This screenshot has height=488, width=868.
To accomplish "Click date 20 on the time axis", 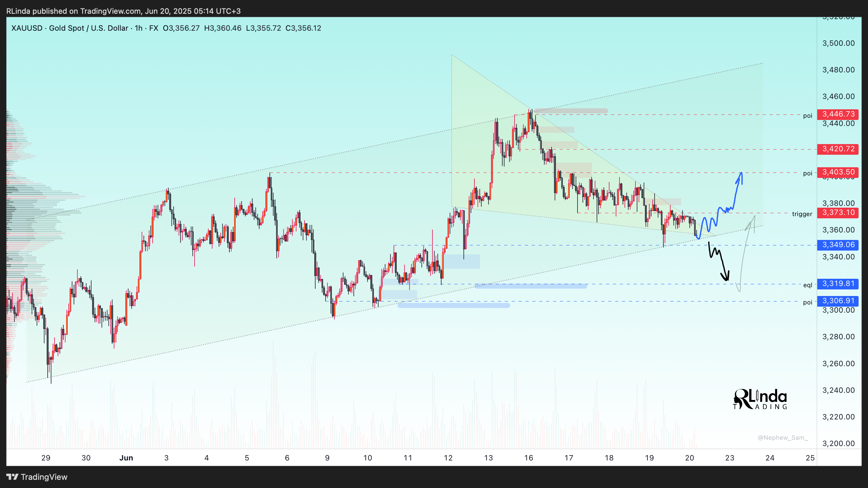I will (689, 458).
